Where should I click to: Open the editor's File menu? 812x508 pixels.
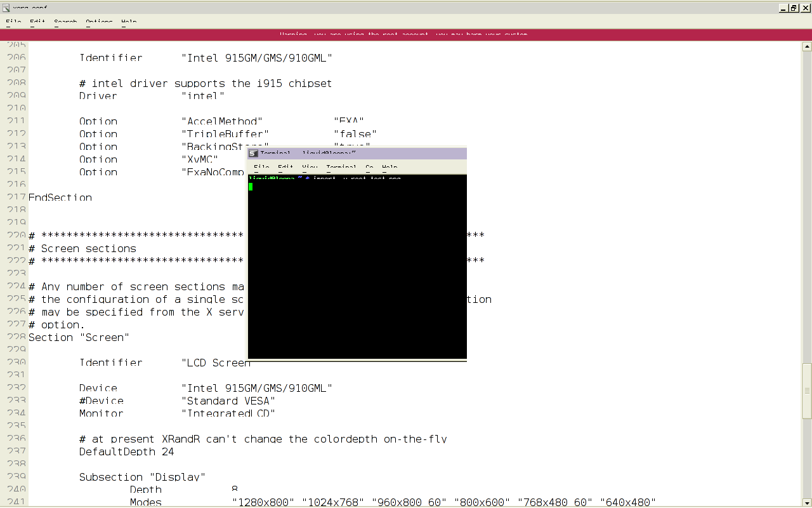click(13, 22)
